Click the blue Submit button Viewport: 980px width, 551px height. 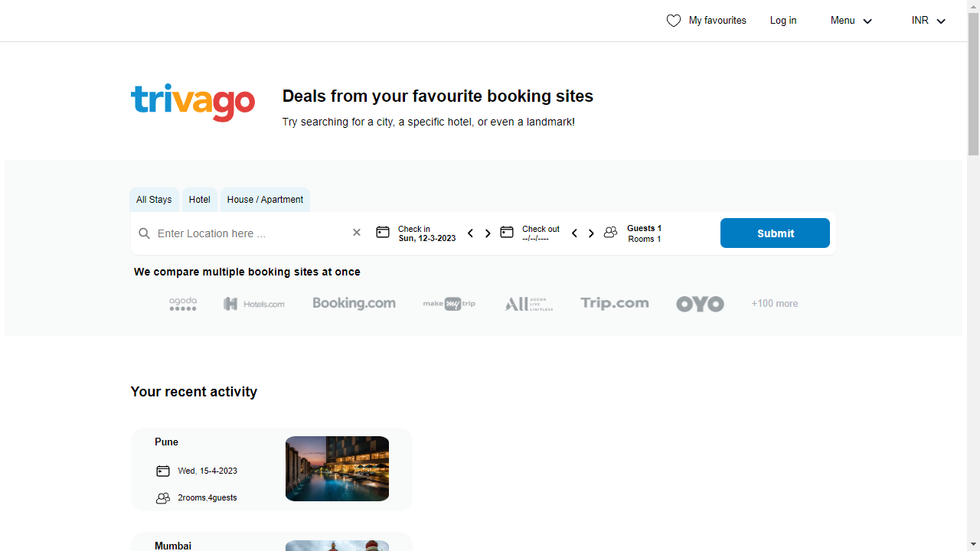[x=775, y=233]
